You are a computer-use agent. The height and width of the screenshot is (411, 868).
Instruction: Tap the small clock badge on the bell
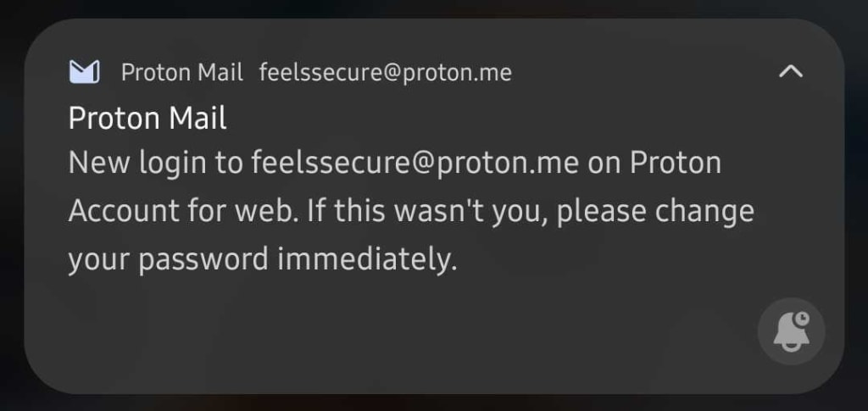click(x=801, y=319)
